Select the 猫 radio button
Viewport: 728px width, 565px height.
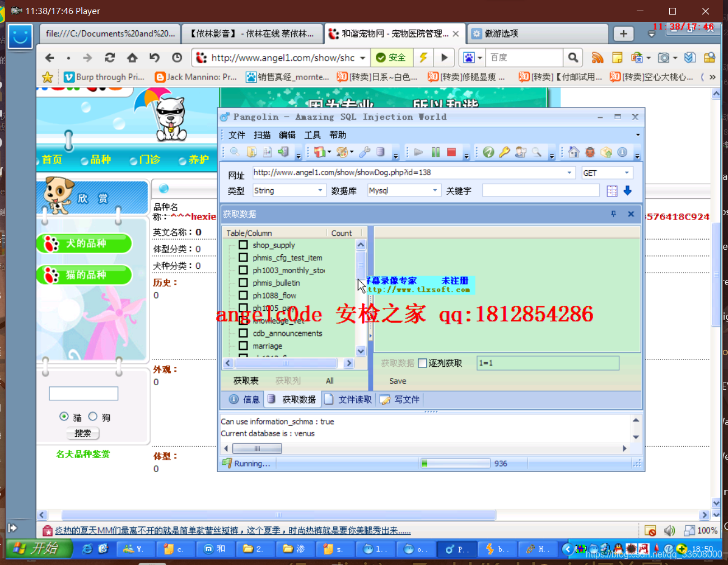point(64,417)
